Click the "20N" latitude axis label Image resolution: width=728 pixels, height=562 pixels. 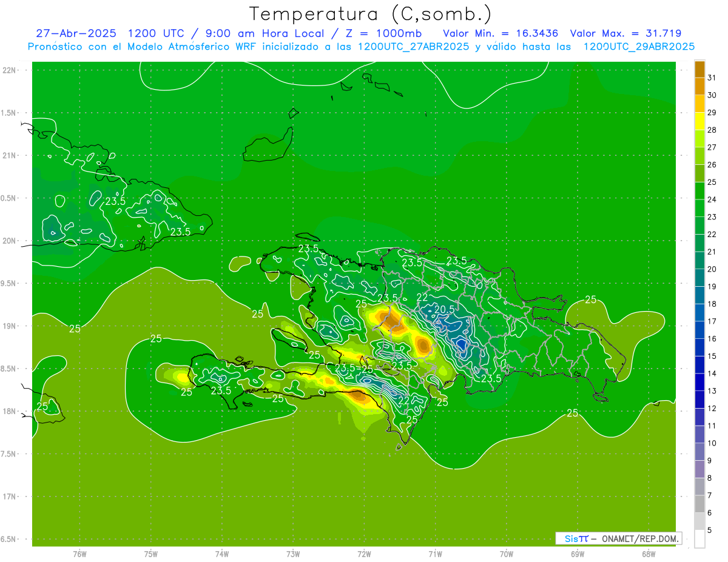(x=10, y=241)
